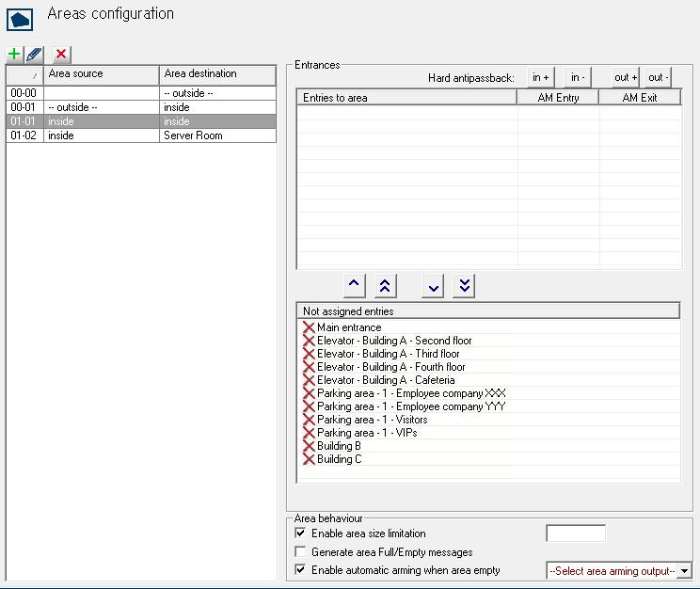Click the Areas configuration logo icon

(x=19, y=20)
